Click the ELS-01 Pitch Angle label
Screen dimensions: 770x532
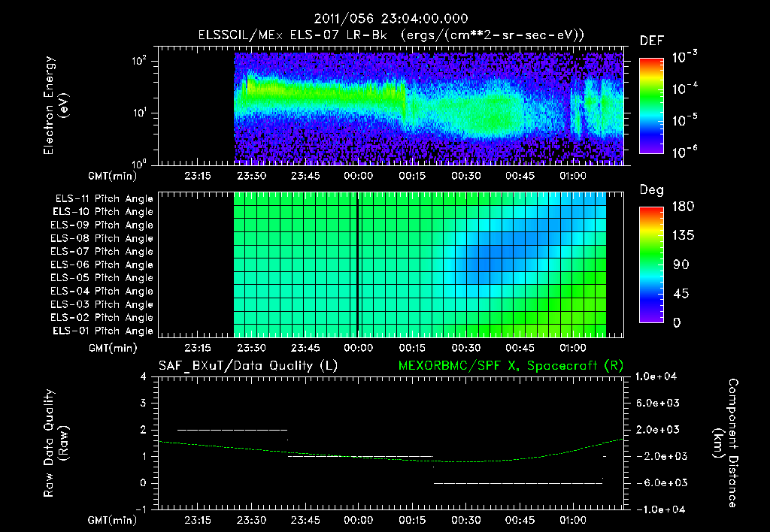coord(103,331)
